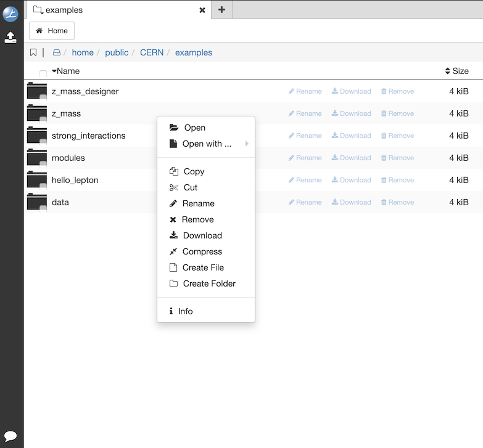Sort by Size column header

457,71
